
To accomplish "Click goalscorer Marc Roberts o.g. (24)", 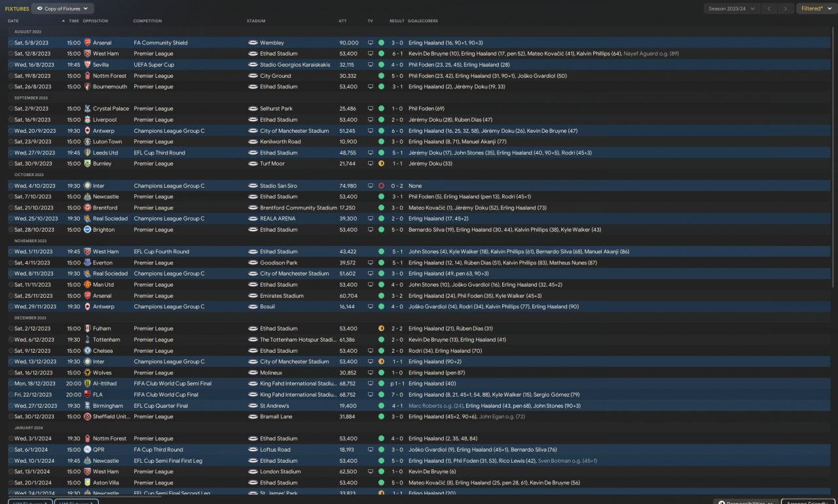I will point(436,406).
